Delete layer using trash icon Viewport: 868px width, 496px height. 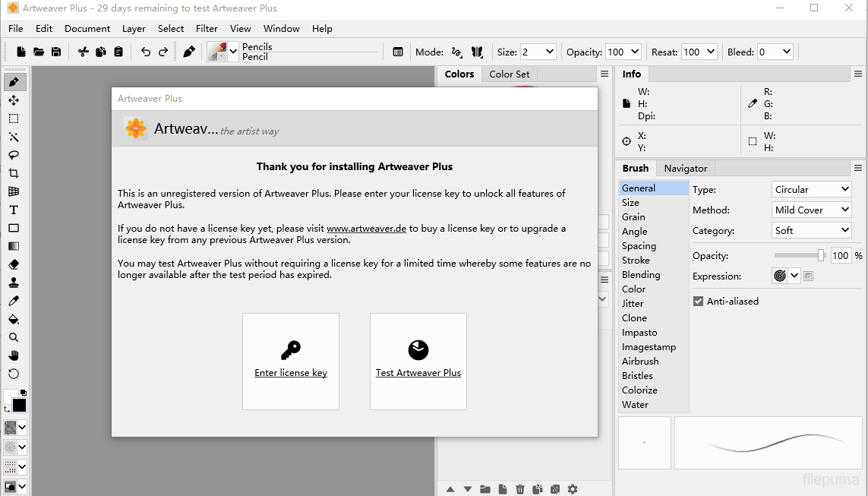pyautogui.click(x=520, y=489)
